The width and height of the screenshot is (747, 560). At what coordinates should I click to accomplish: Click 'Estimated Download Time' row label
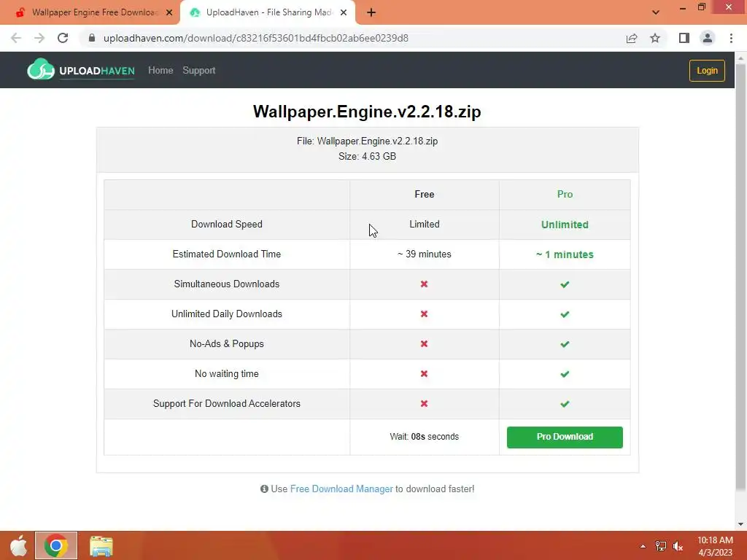coord(227,254)
